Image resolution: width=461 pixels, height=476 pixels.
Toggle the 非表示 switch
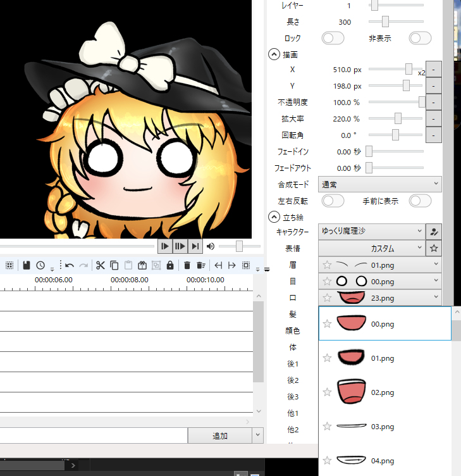point(420,38)
